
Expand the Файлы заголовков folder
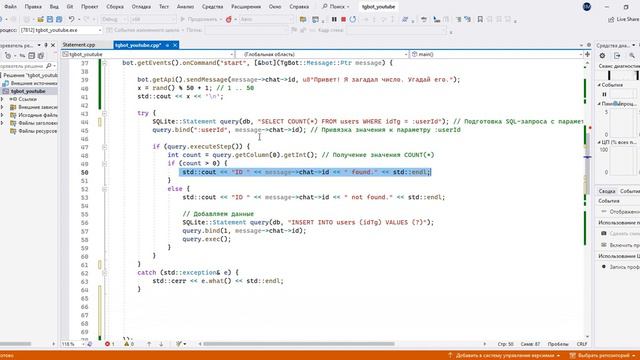click(2, 123)
